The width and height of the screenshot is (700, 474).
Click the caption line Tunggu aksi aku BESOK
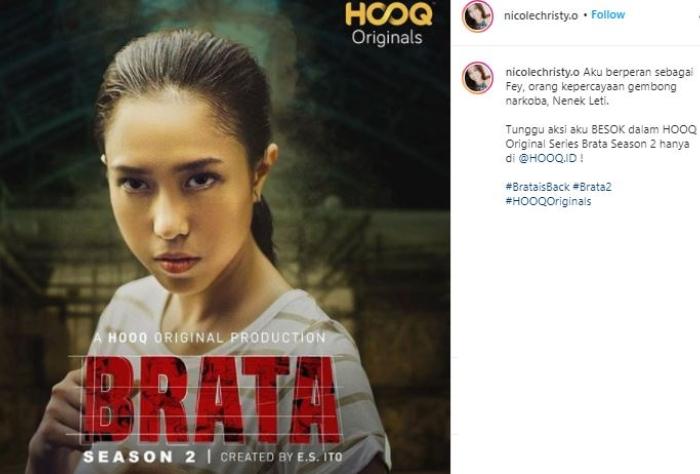click(x=600, y=129)
